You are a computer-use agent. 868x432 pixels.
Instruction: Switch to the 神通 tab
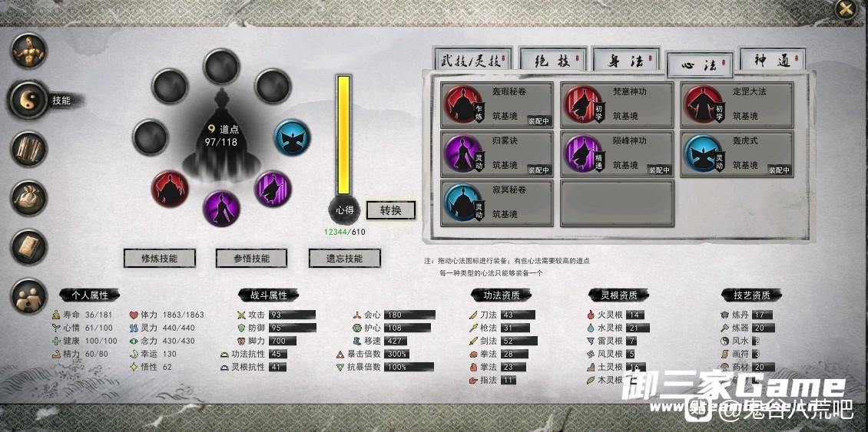772,60
